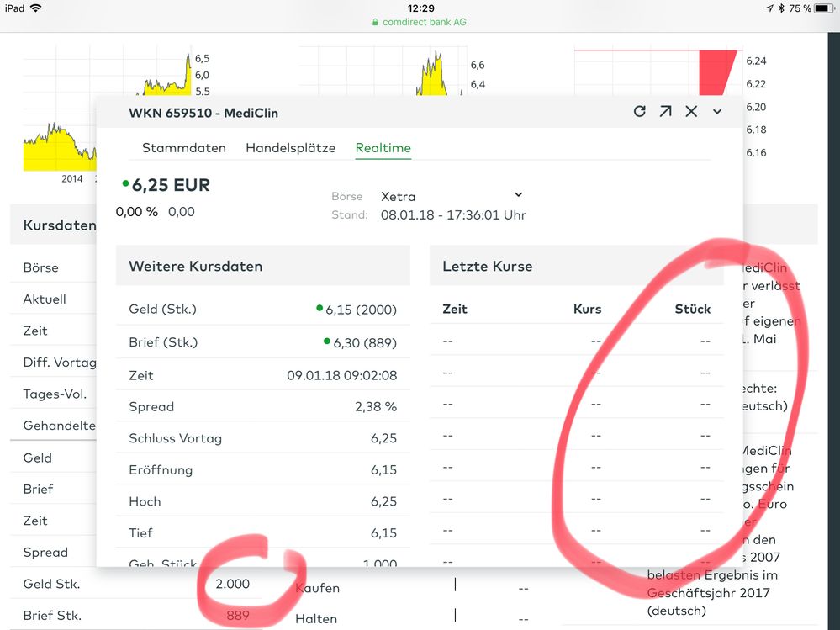The image size is (840, 630).
Task: Click the green lock icon in URL bar
Action: (376, 22)
